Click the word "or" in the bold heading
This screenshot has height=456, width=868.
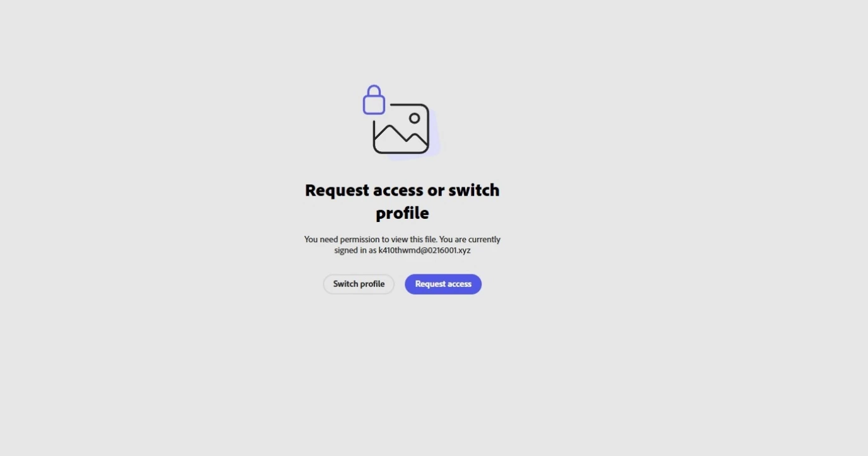[x=436, y=191]
